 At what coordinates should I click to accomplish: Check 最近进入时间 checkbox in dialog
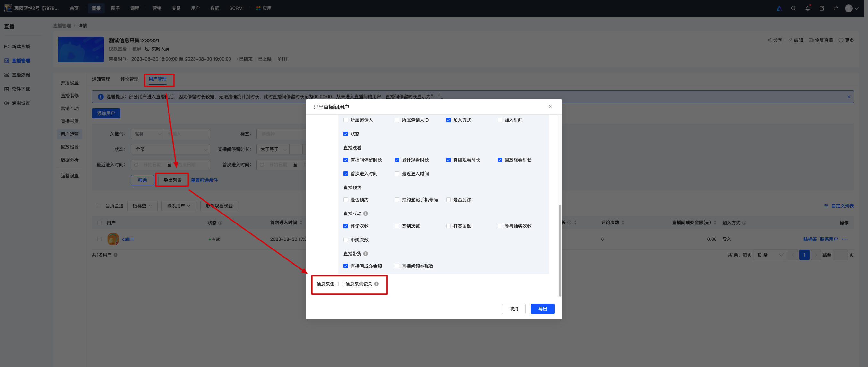pos(397,174)
